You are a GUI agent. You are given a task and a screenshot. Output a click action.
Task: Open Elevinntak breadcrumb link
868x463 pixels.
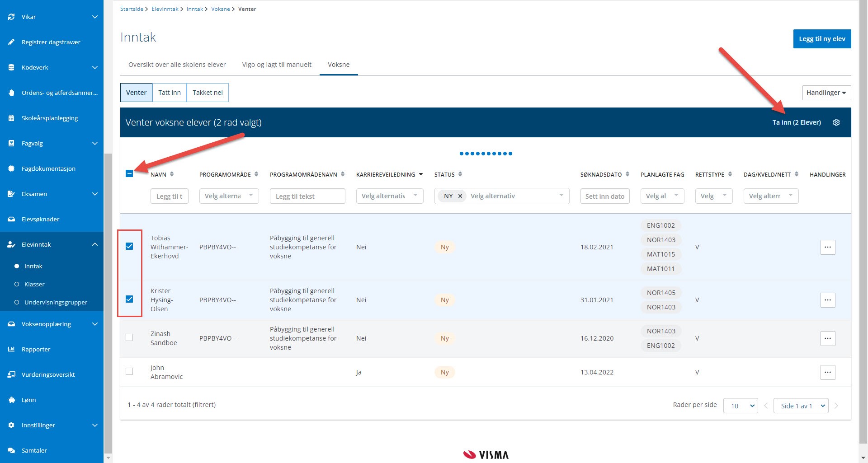(x=165, y=9)
